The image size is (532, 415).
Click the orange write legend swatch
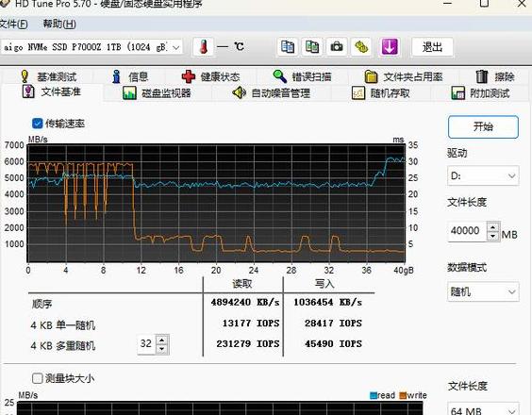403,395
